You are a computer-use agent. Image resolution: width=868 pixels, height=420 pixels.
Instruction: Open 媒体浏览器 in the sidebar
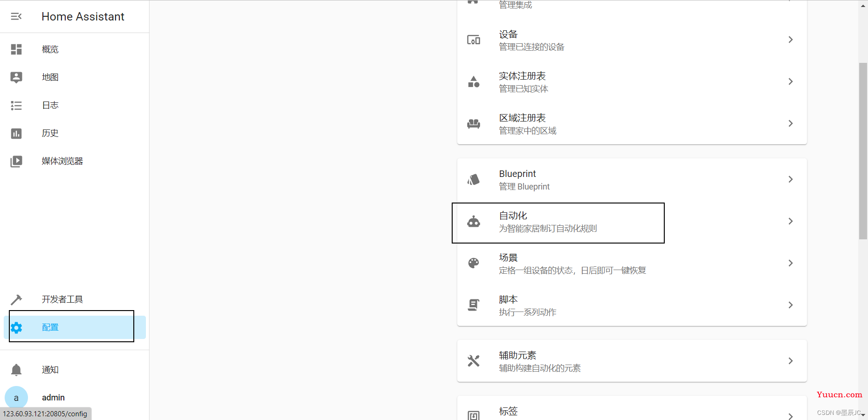75,161
